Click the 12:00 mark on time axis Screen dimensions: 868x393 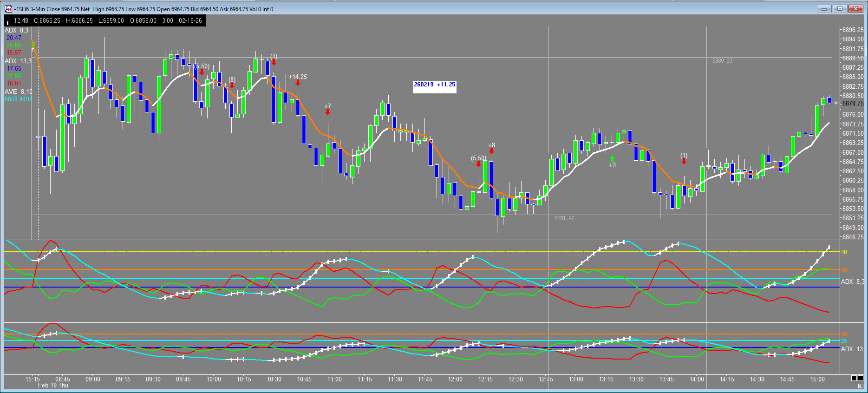(455, 379)
